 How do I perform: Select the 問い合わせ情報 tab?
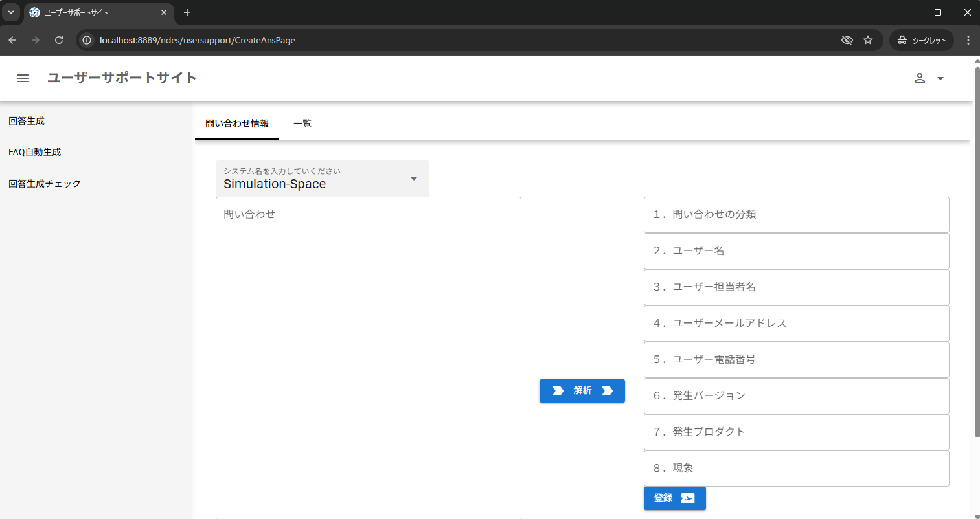237,124
